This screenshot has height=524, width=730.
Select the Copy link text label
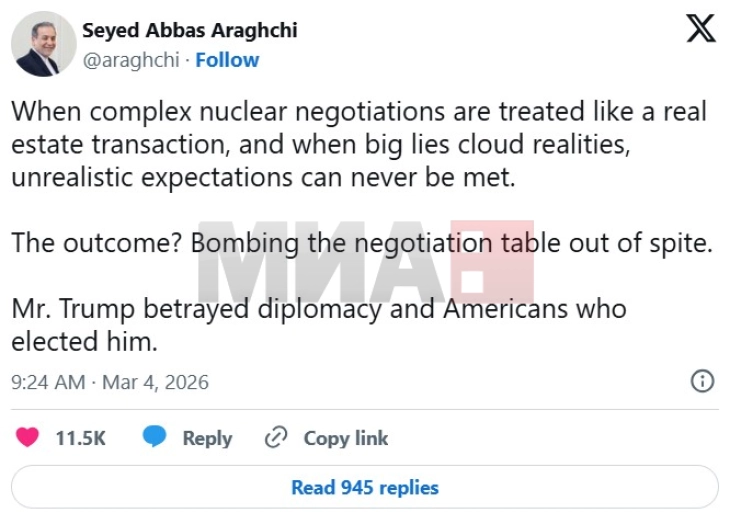pyautogui.click(x=346, y=438)
